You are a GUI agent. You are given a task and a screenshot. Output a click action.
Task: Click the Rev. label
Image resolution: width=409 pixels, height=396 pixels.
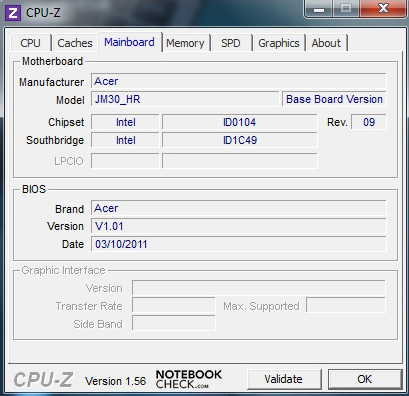point(337,122)
